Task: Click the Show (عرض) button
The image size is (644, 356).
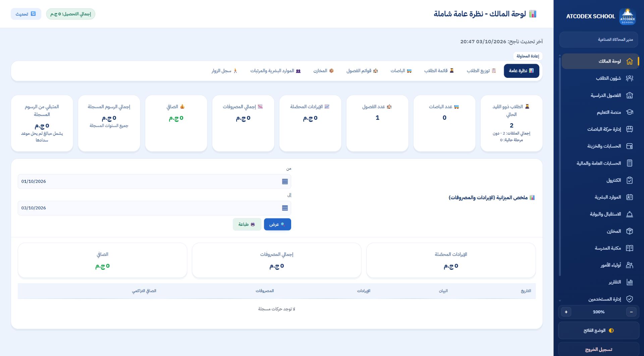Action: [277, 224]
